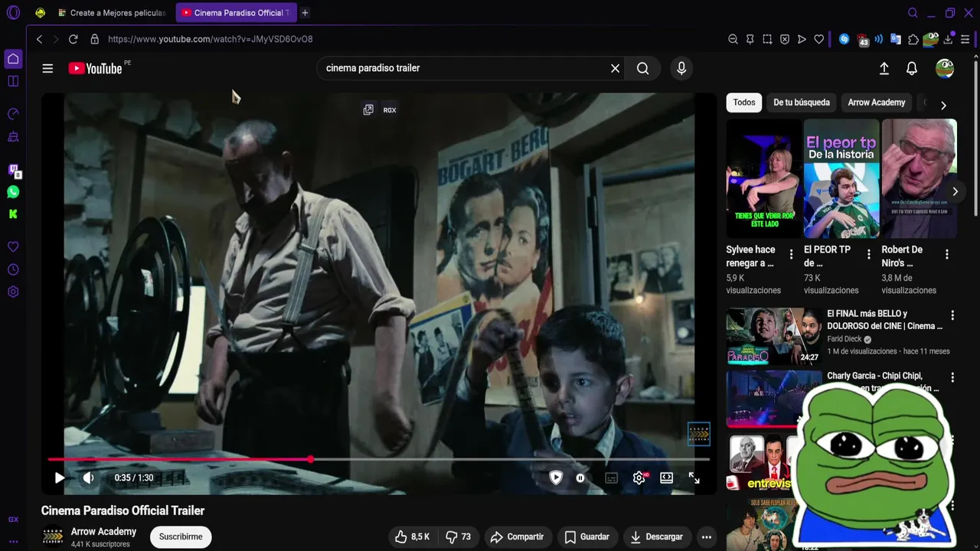Submit search with magnifier button
980x551 pixels.
[643, 68]
